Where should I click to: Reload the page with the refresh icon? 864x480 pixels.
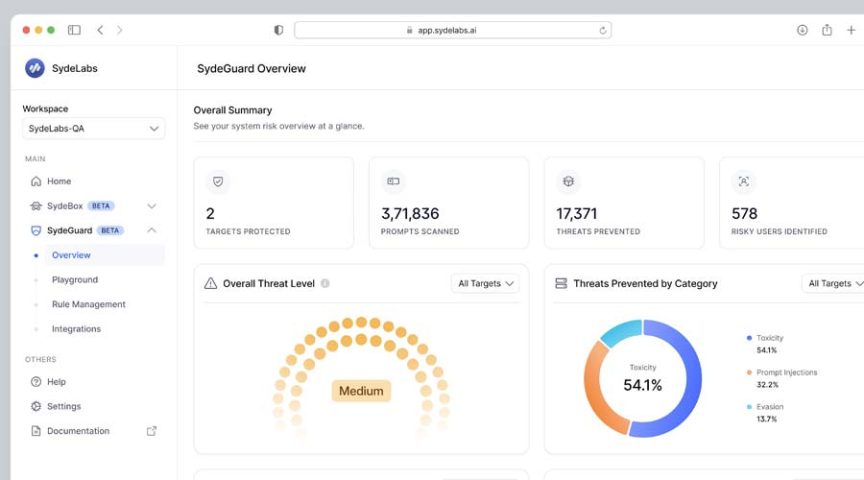603,30
